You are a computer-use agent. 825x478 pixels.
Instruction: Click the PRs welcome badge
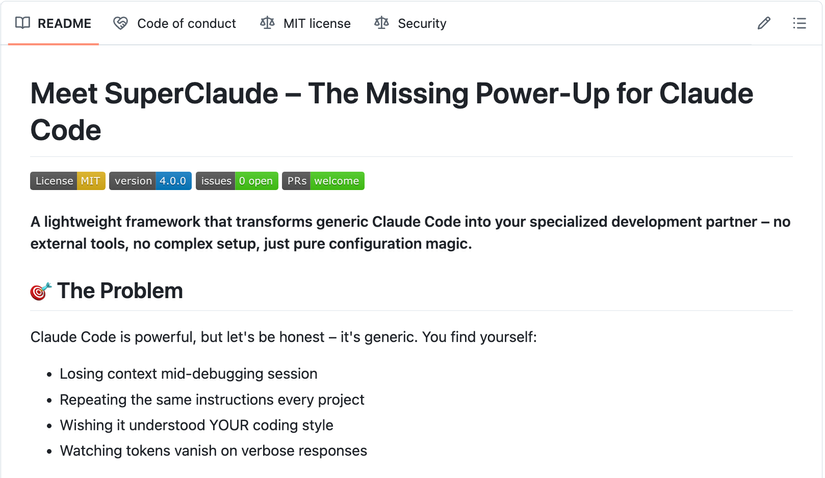[323, 181]
